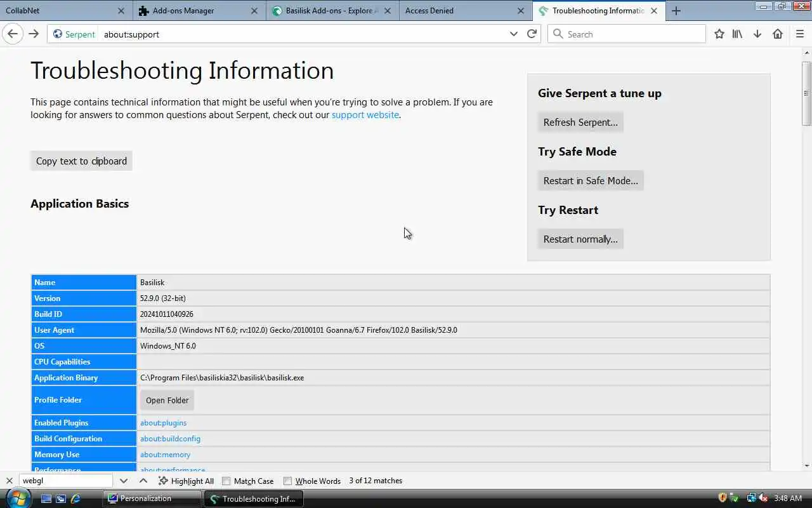Close the CollabNet tab
Screen dimensions: 812x508
click(121, 11)
